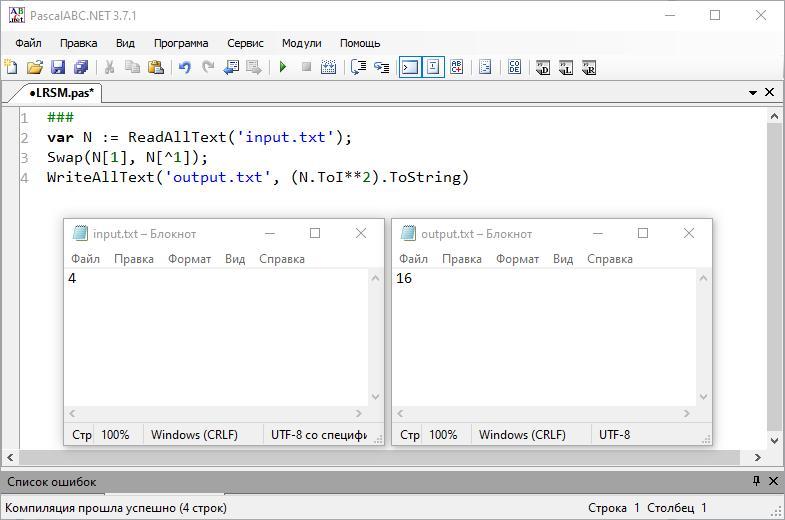The height and width of the screenshot is (520, 785).
Task: Navigate forward with gray arrow page icon
Action: point(254,67)
